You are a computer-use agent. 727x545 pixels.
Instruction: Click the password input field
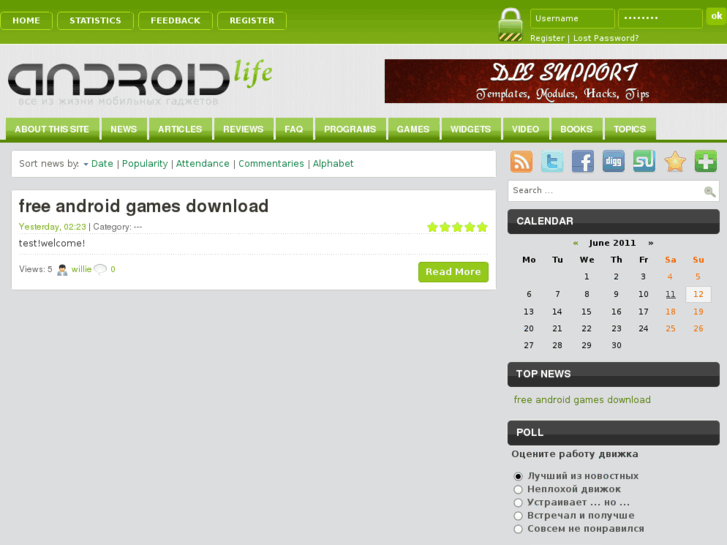(660, 19)
